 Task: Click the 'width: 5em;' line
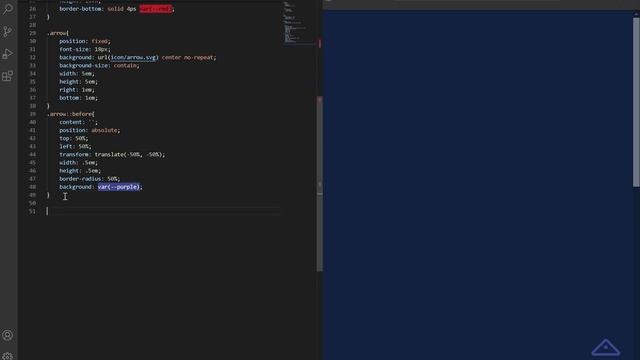(77, 73)
